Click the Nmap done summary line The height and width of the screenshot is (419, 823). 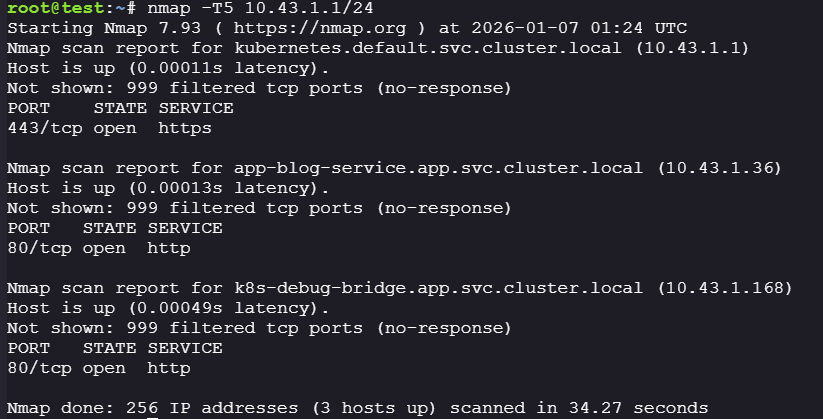(x=357, y=408)
